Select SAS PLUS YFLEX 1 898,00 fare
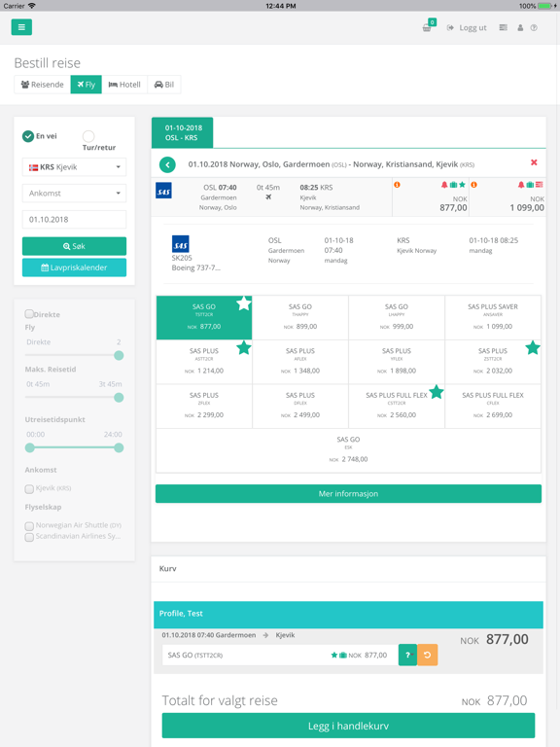This screenshot has height=747, width=560. (397, 362)
